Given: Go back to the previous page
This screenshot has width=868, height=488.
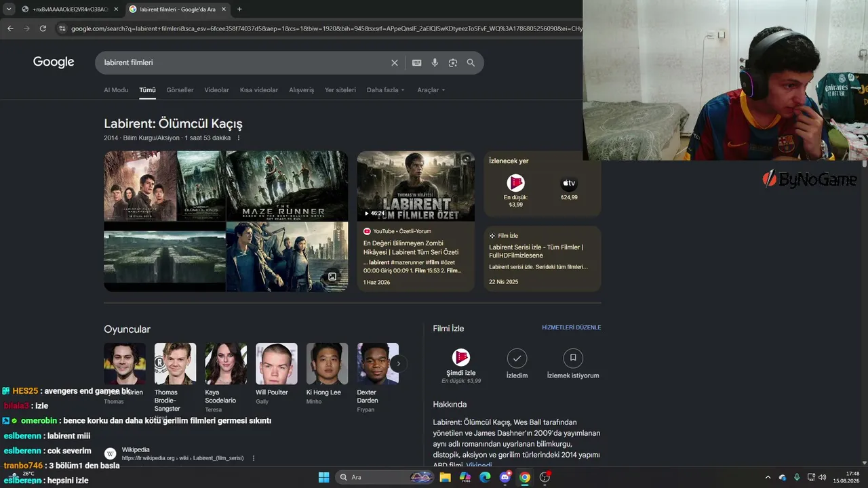Looking at the screenshot, I should (x=10, y=28).
